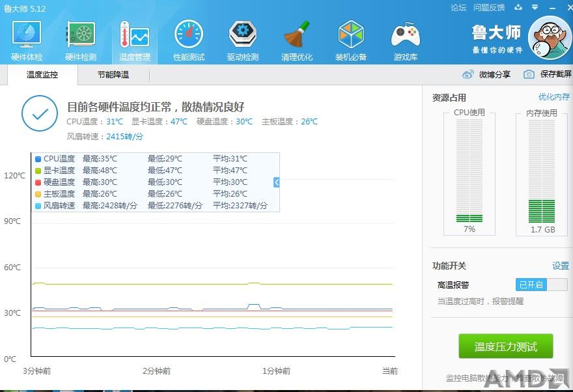Click the 鲁大师 mascot avatar
Screen dimensions: 573x392
[x=550, y=38]
